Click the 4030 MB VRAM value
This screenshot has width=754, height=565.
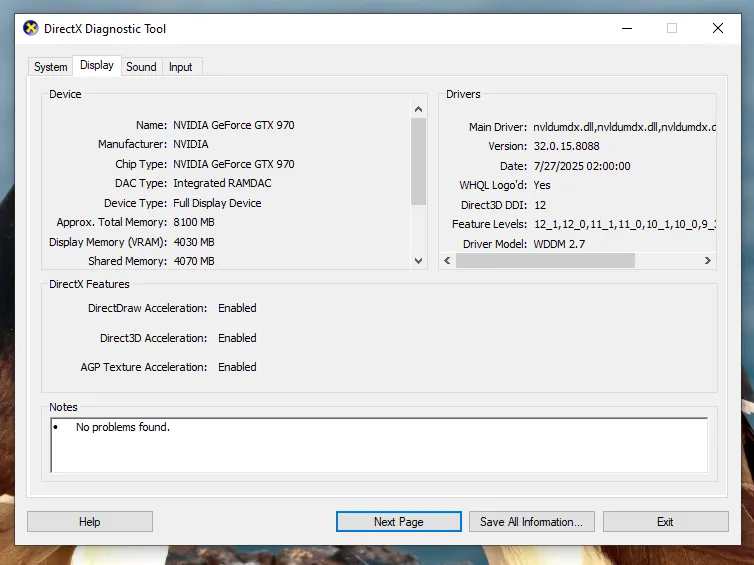click(x=194, y=242)
